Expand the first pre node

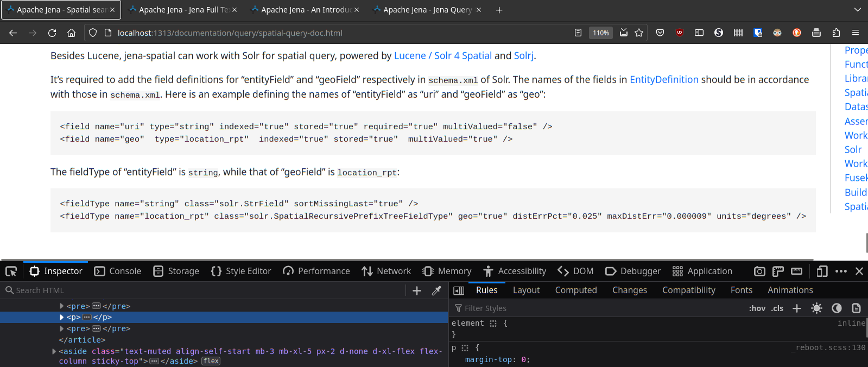(x=62, y=306)
